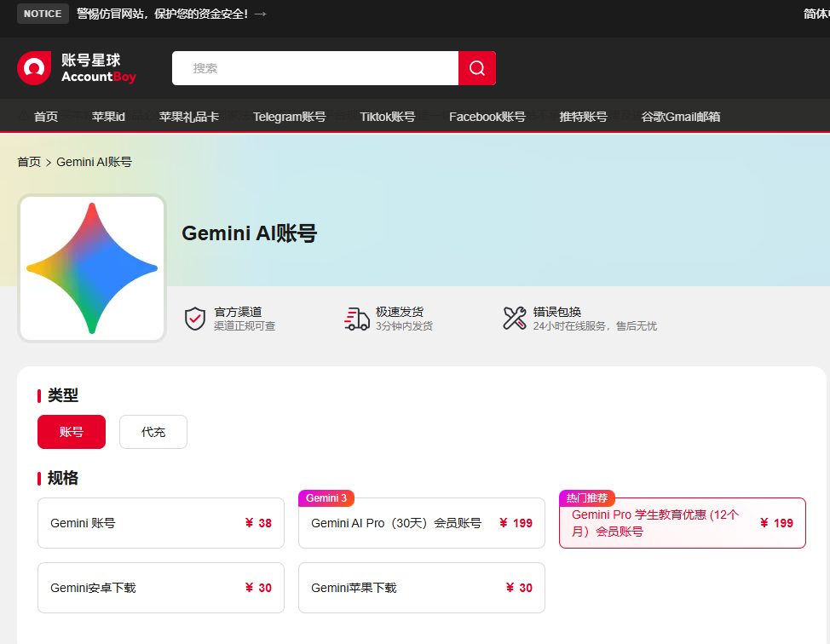Click the red search magnifier icon
Viewport: 830px width, 644px height.
[476, 68]
